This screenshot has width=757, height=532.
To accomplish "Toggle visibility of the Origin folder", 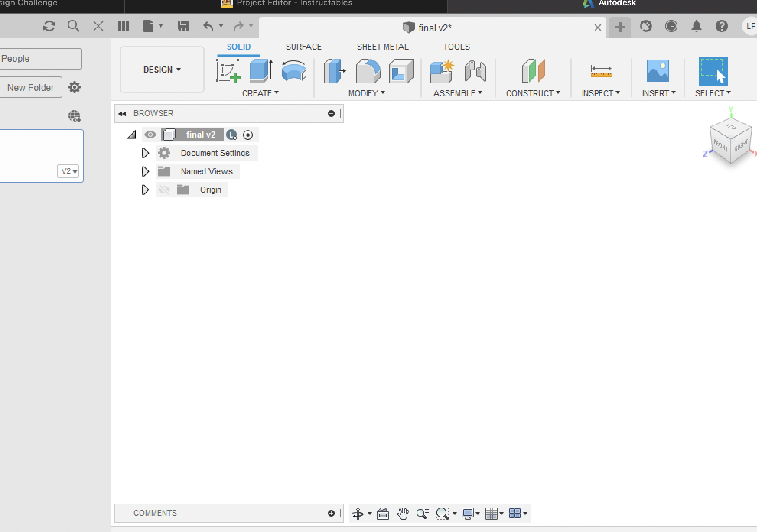I will coord(164,190).
